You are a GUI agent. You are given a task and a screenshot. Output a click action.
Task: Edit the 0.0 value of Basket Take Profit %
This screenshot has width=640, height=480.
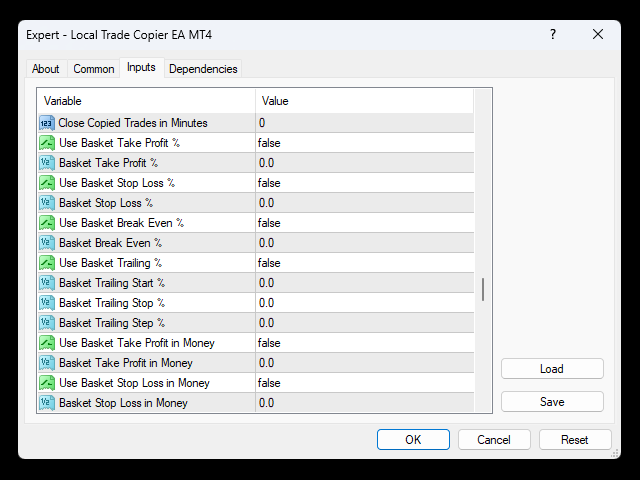365,163
